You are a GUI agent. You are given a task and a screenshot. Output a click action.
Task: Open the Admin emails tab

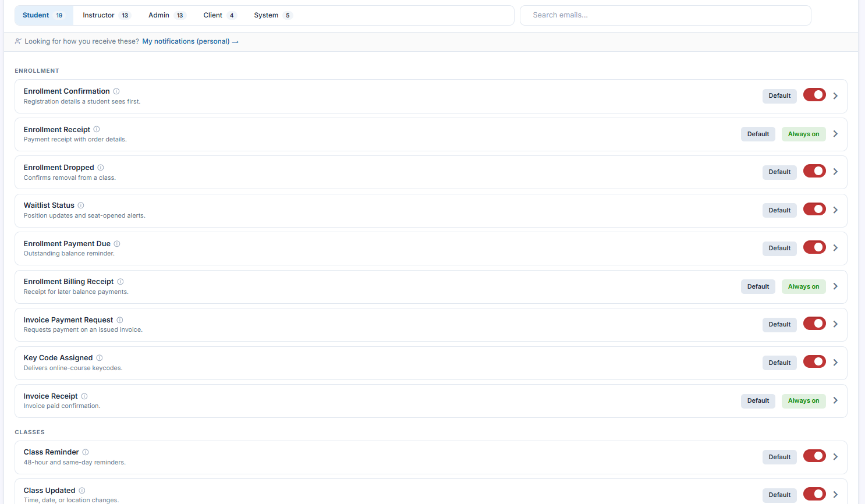click(x=166, y=15)
